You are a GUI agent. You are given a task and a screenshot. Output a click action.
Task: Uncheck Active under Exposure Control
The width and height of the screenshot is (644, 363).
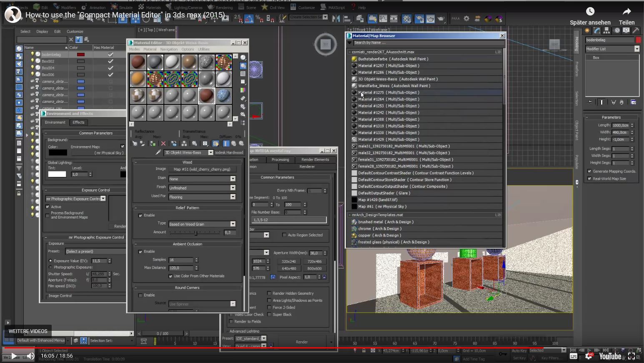click(x=47, y=206)
